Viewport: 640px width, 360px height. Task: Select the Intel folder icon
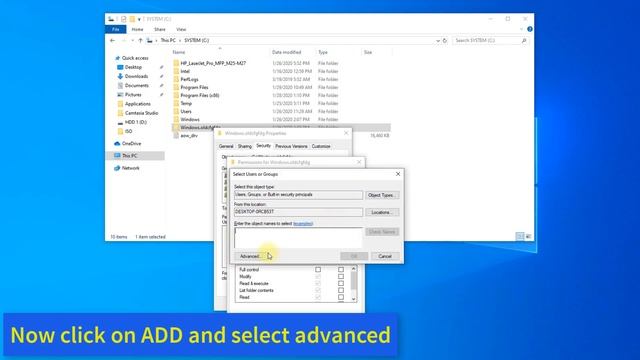click(x=176, y=71)
